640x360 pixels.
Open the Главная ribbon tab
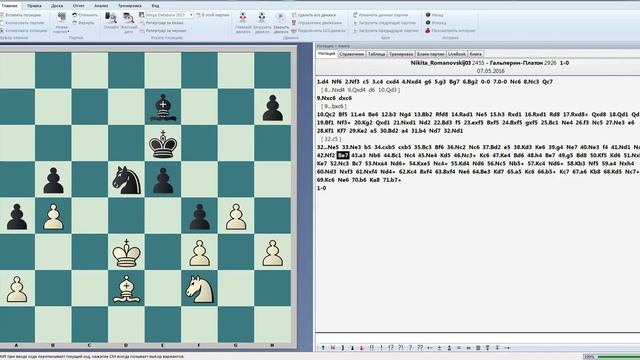coord(9,6)
